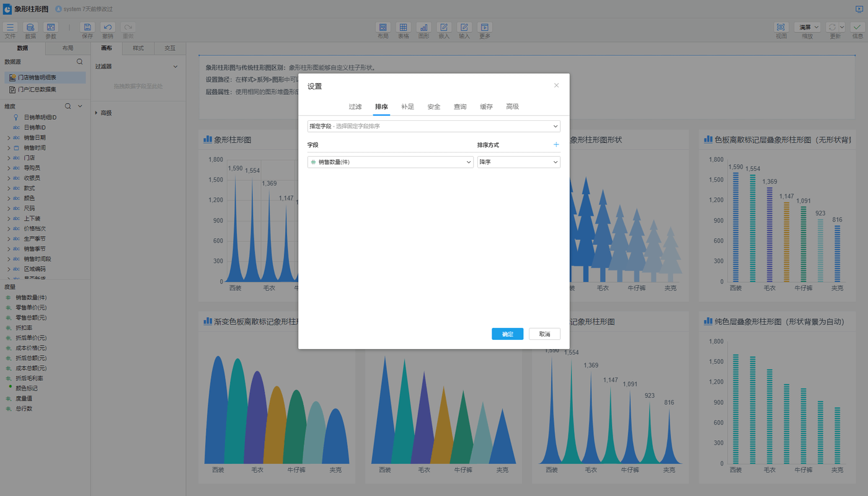Open the 指定字段 sort type dropdown
Screen dimensions: 868x496
coord(433,126)
